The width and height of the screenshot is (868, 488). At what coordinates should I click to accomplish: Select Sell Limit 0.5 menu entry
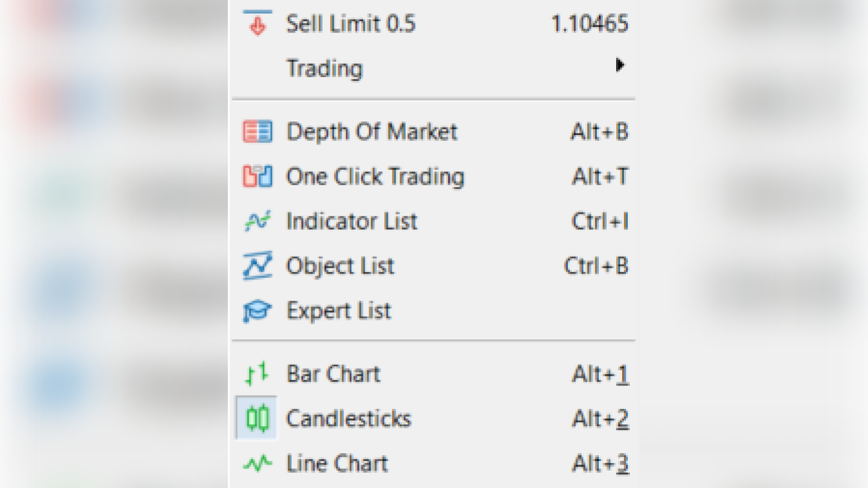[350, 24]
